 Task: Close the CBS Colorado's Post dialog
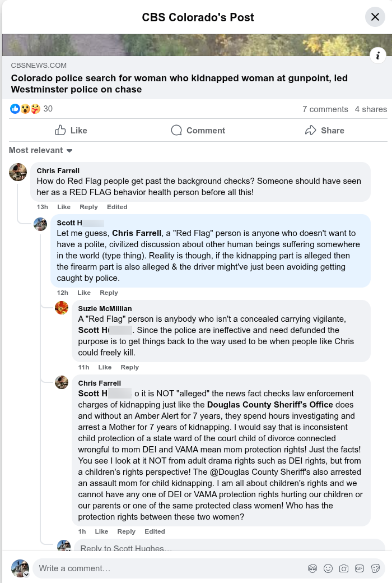[375, 17]
